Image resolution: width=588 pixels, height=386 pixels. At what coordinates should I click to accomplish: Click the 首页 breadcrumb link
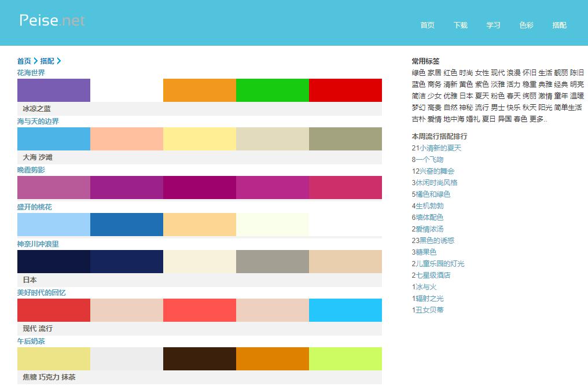point(24,61)
